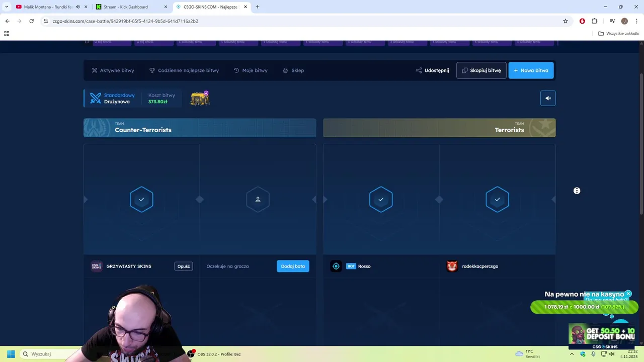Click the golden case thumbnail
644x362 pixels.
click(x=200, y=98)
